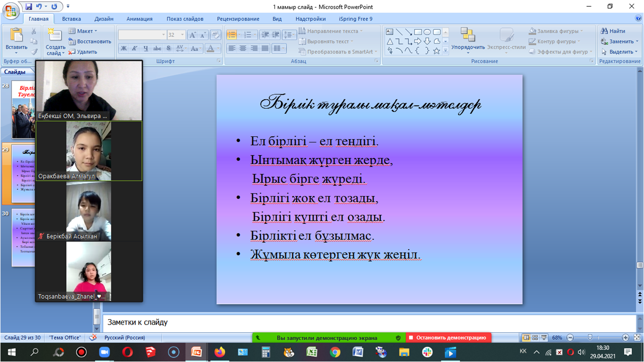This screenshot has height=362, width=644.
Task: Select the rectangle shape in shapes gallery
Action: (x=417, y=32)
